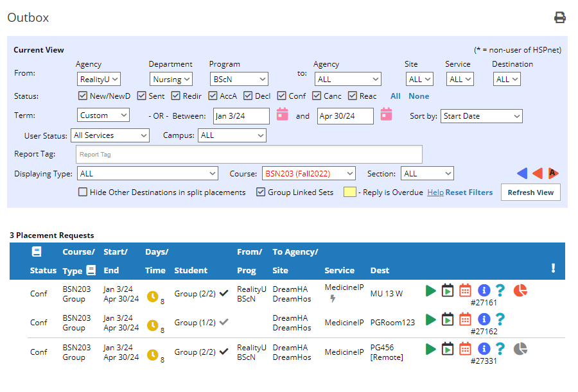Click the printer icon beside Outbox
This screenshot has width=578, height=392.
[x=559, y=17]
